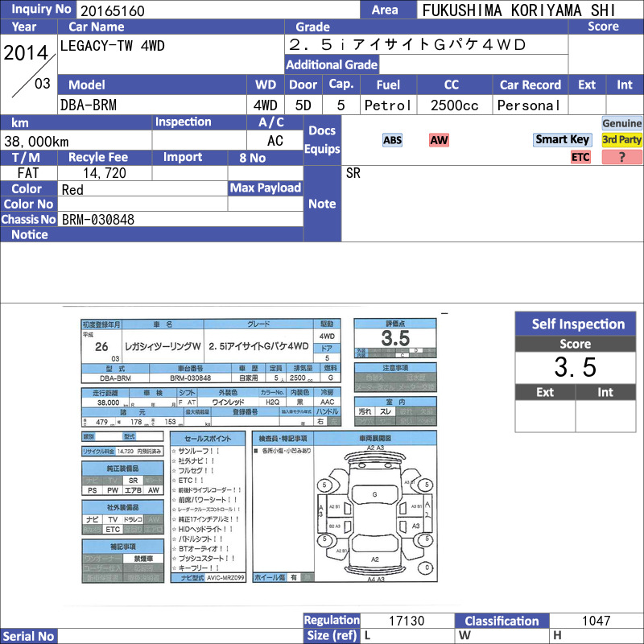Click the H2Q color code in sheet
The width and height of the screenshot is (644, 644).
(272, 402)
